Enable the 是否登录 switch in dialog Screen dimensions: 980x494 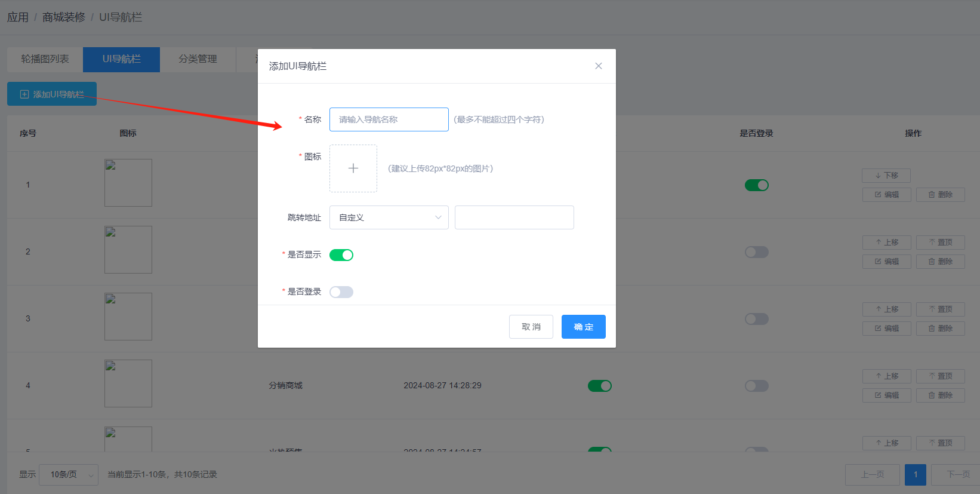(341, 292)
